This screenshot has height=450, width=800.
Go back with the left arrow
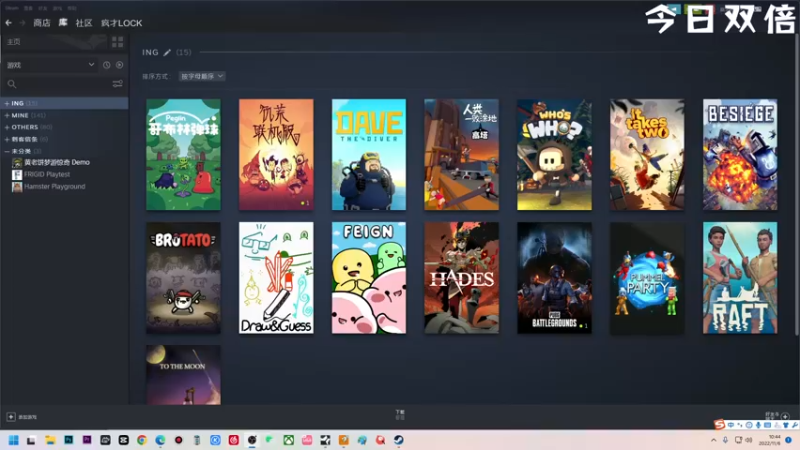[9, 23]
